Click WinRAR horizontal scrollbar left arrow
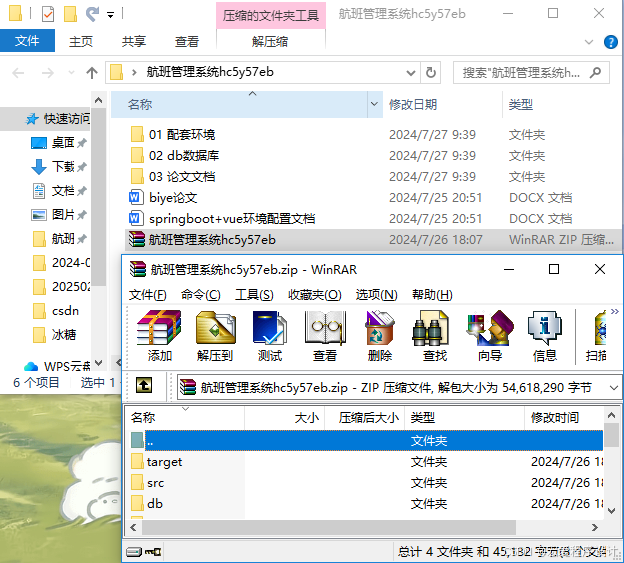Viewport: 624px width, 563px height. pyautogui.click(x=134, y=528)
